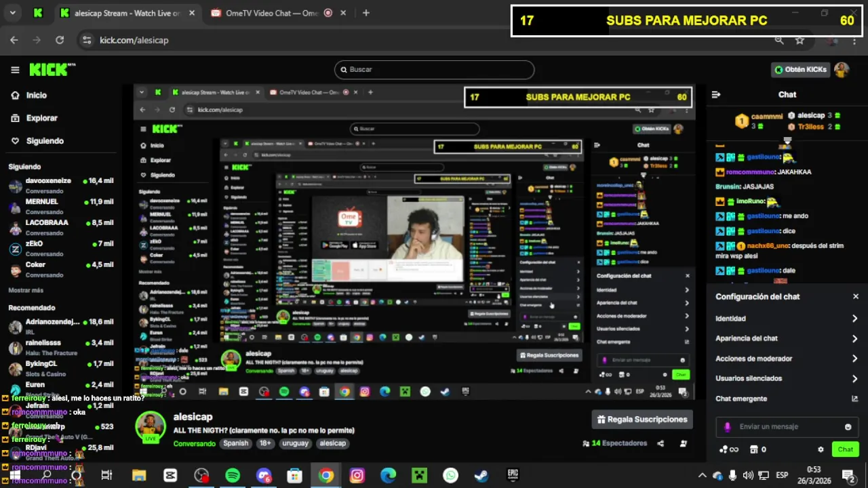This screenshot has width=868, height=488.
Task: Open the Identidad settings entry
Action: point(787,319)
